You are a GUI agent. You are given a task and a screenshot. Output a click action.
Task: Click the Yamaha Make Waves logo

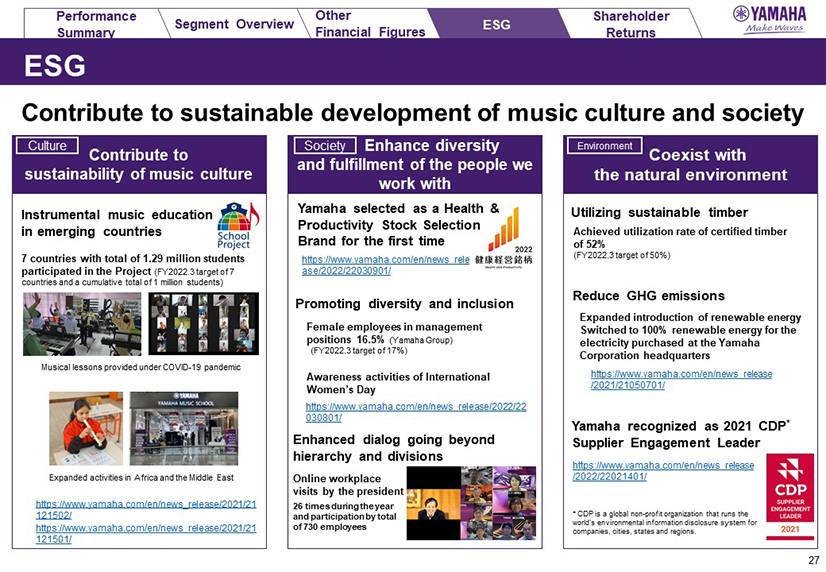(x=768, y=19)
